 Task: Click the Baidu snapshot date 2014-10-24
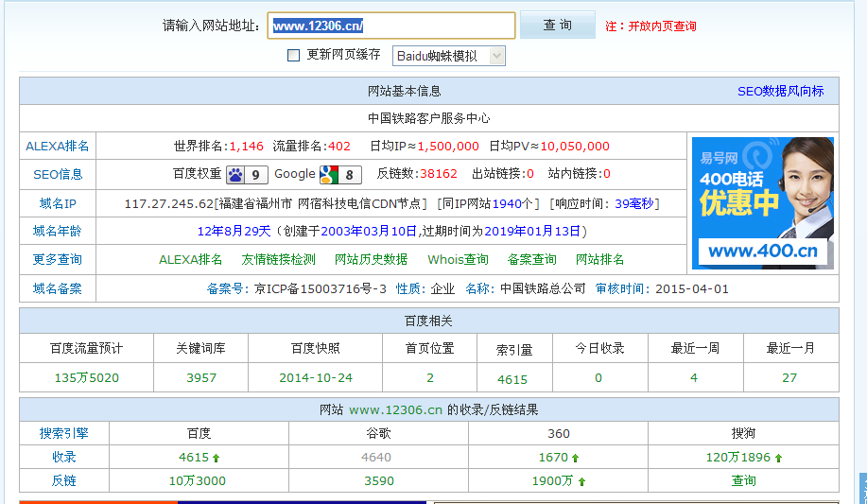(316, 378)
